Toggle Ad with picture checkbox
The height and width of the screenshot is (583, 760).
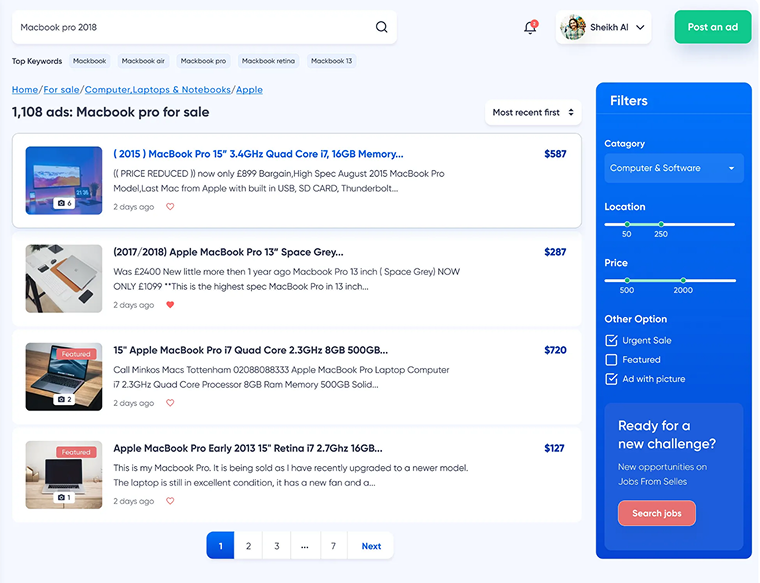pos(611,379)
